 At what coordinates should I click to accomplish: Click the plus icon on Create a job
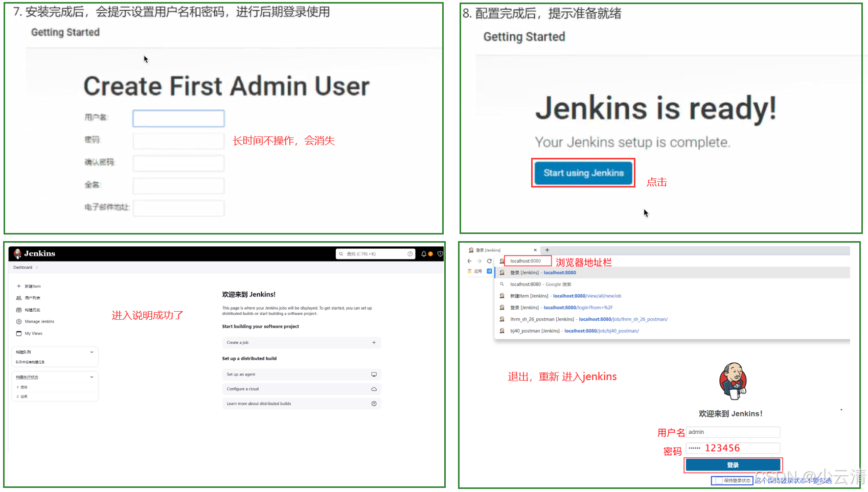(x=374, y=343)
